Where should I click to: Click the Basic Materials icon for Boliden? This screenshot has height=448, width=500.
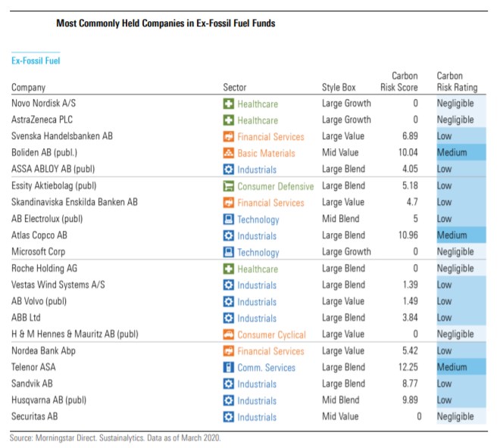tap(228, 154)
